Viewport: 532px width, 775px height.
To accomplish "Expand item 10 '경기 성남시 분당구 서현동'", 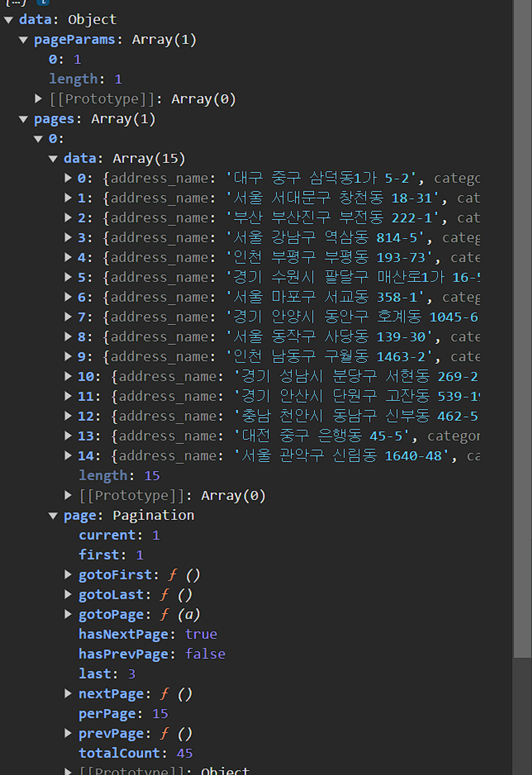I will (x=68, y=376).
